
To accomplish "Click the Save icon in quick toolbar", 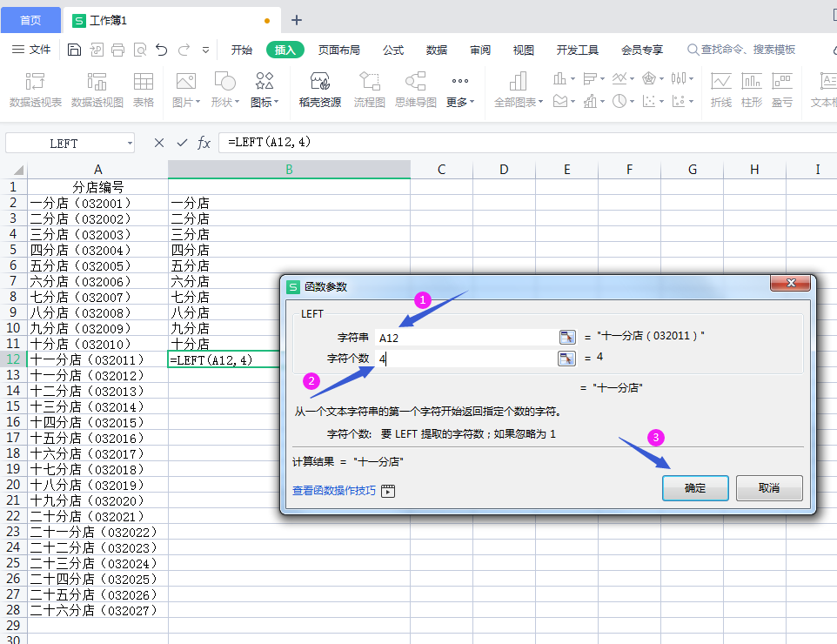I will point(74,50).
